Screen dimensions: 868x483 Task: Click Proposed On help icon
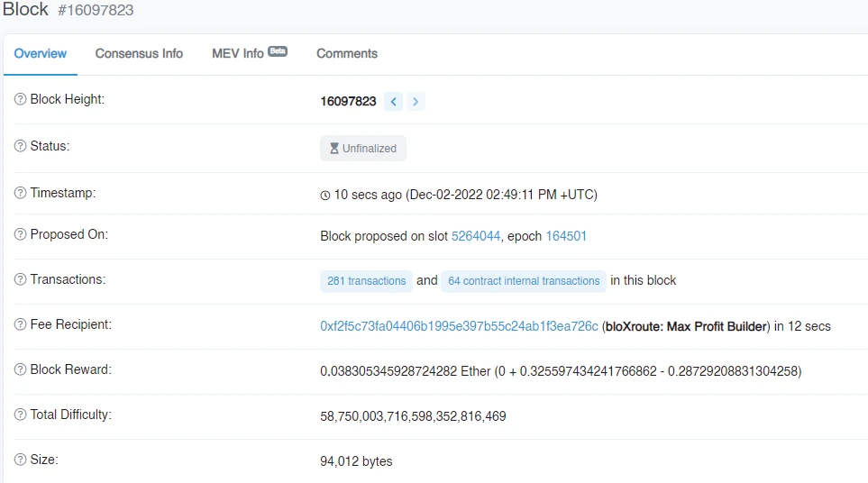20,234
